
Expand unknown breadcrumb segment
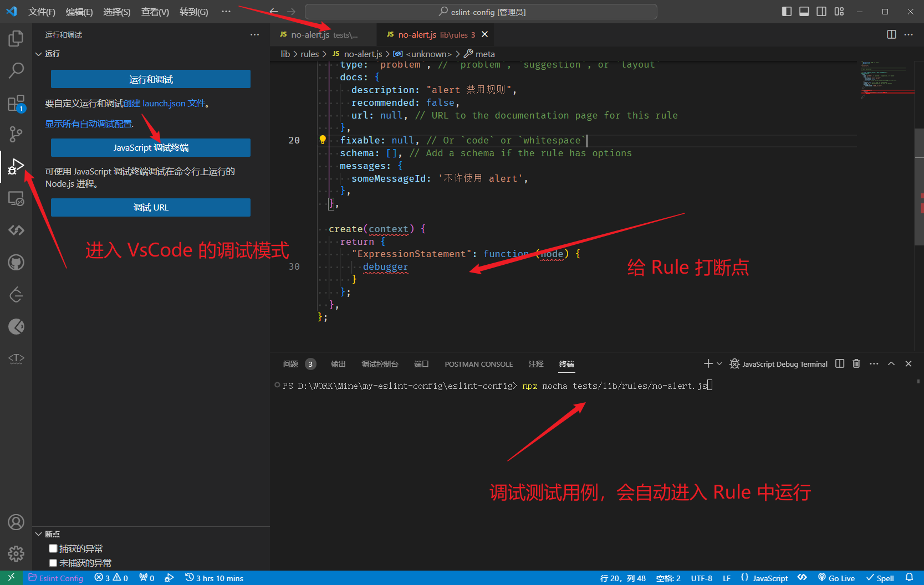(423, 54)
